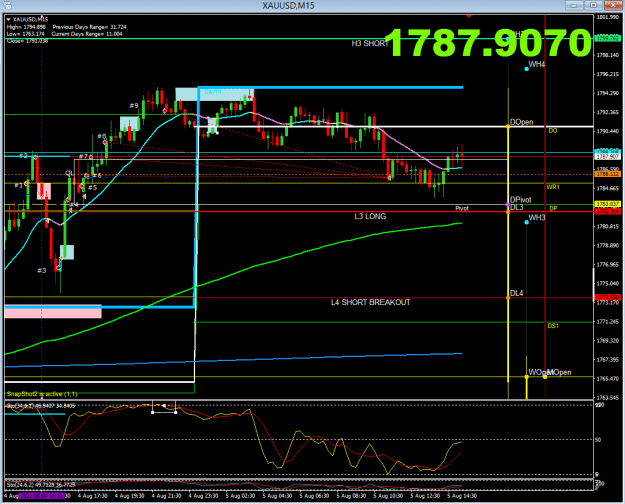Click the yellow dot at DOpen level
Viewport: 625px width, 504px height.
coord(508,127)
